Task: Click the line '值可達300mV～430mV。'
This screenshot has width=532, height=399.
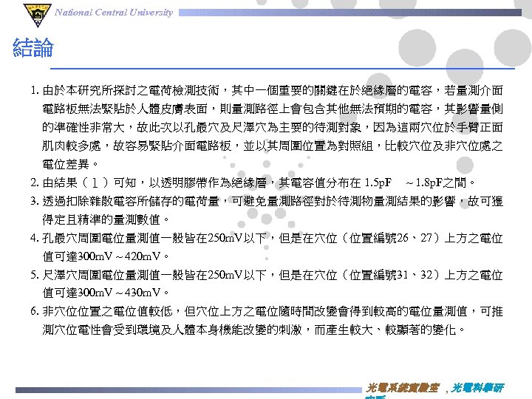Action: pos(106,293)
